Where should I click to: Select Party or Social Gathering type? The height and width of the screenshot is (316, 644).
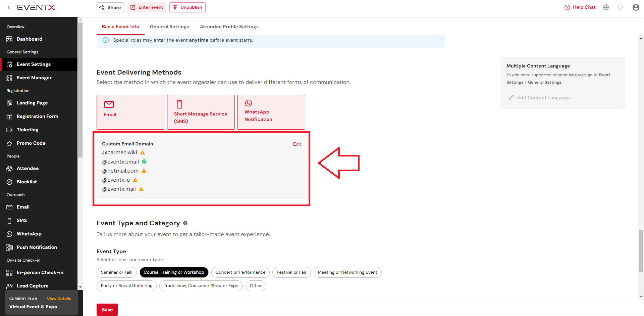126,286
